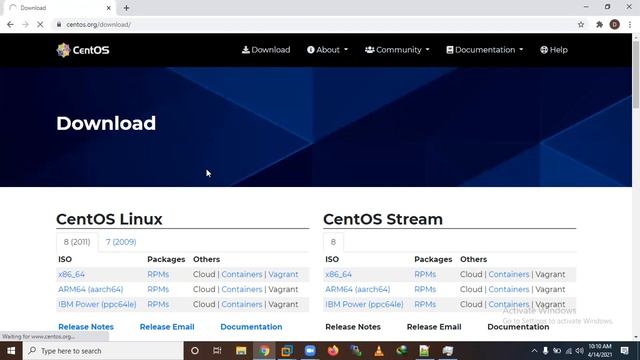Open Containers link in CentOS Linux x86_64 row
The height and width of the screenshot is (360, 640).
coord(242,274)
